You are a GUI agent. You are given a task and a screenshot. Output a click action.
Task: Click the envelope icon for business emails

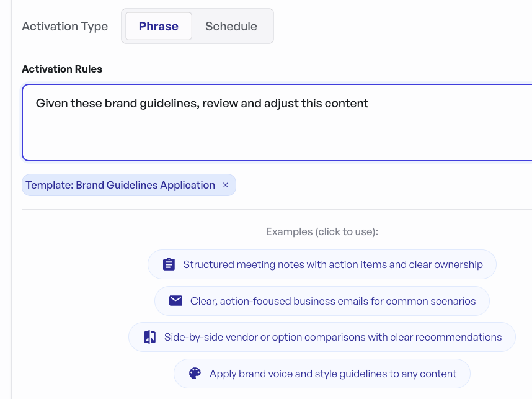coord(175,301)
